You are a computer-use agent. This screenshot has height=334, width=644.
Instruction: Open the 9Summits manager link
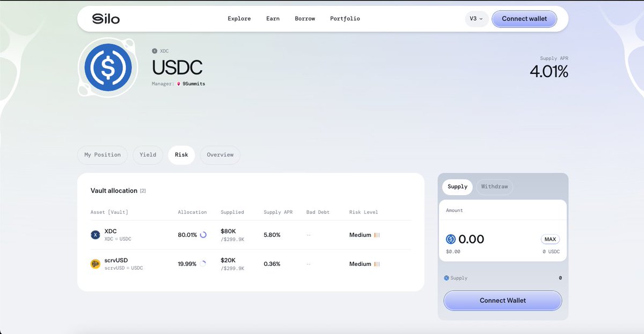[194, 84]
